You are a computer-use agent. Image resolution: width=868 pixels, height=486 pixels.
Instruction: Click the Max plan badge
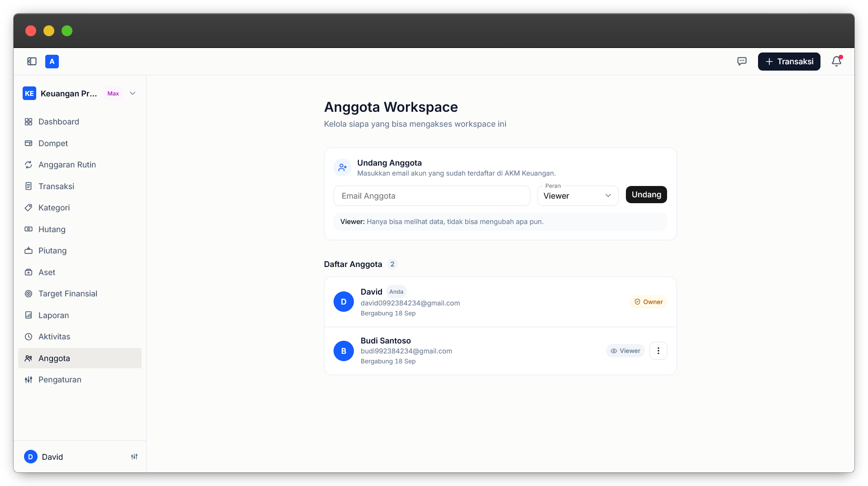tap(113, 94)
